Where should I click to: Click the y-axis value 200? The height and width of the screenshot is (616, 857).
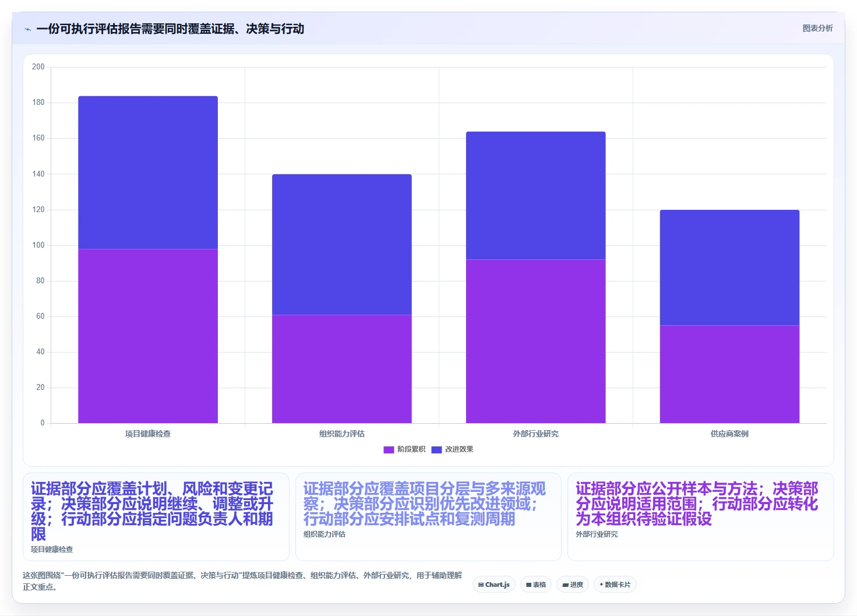tap(38, 67)
